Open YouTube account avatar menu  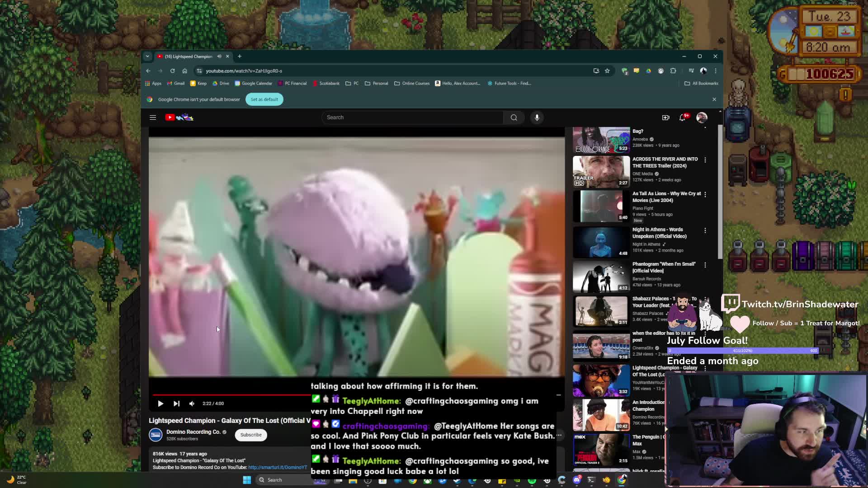(702, 117)
